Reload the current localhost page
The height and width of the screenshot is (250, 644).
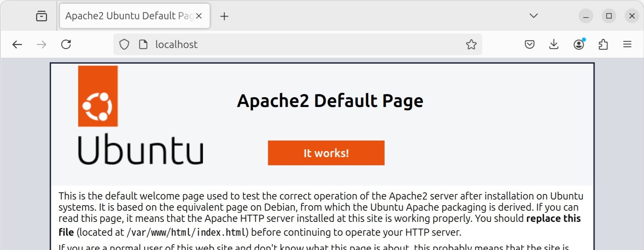[66, 44]
